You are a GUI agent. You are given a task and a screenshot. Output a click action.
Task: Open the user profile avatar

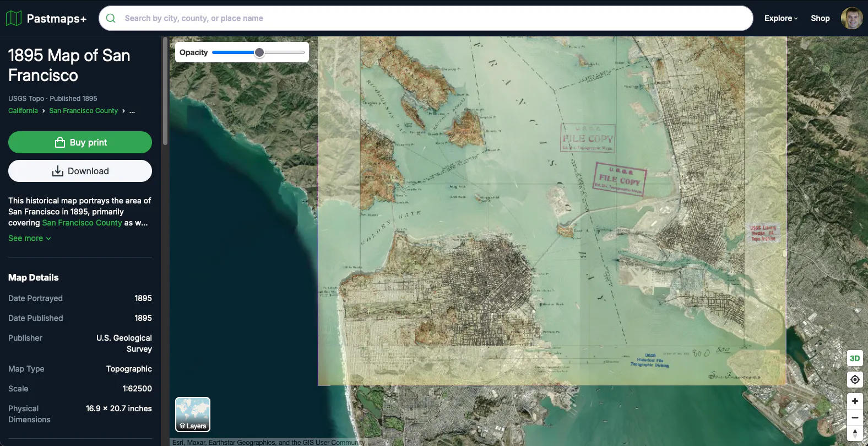851,18
